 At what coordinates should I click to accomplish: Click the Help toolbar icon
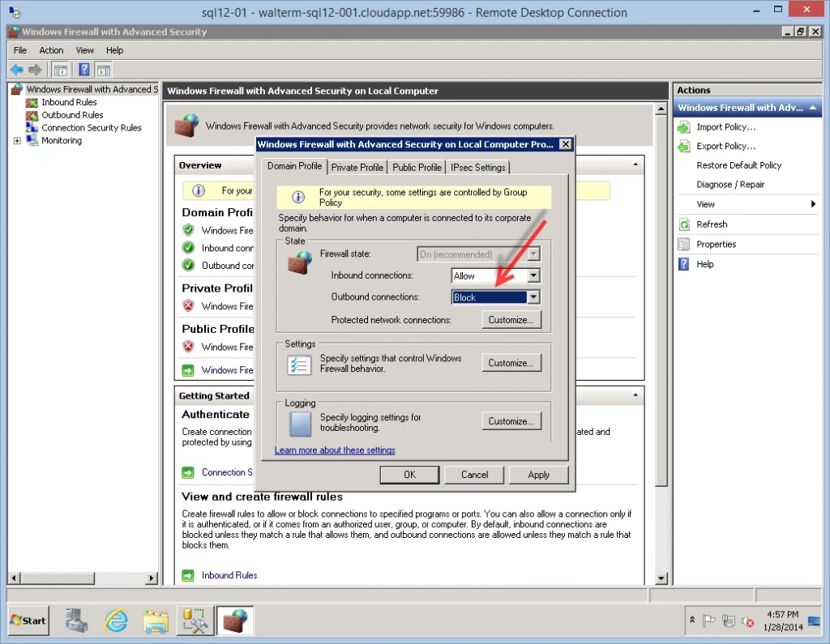pyautogui.click(x=84, y=70)
